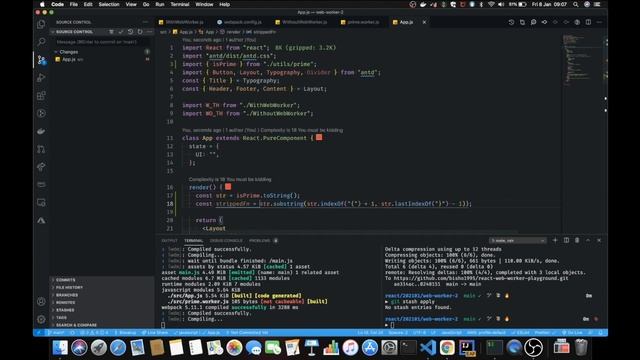This screenshot has height=360, width=640.
Task: Click the App.js breadcrumb item
Action: [186, 32]
